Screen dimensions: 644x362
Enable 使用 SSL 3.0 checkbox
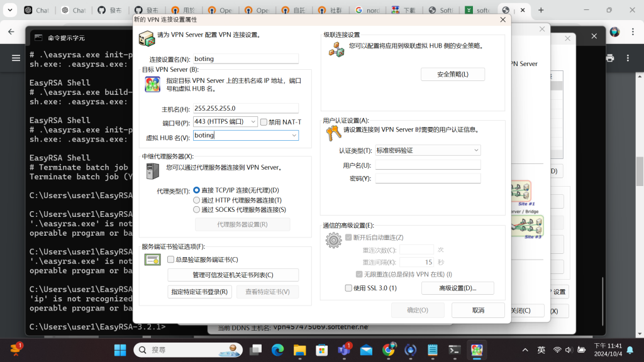pyautogui.click(x=348, y=288)
